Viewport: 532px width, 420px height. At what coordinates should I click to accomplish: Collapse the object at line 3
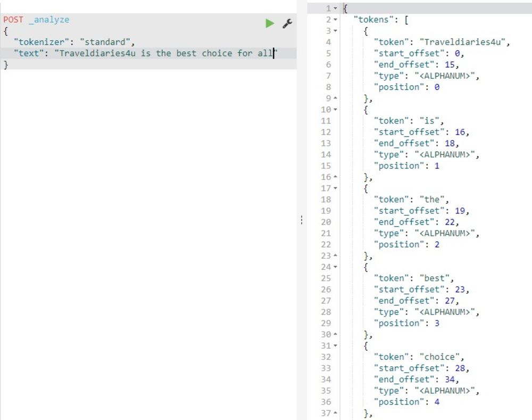pyautogui.click(x=335, y=31)
